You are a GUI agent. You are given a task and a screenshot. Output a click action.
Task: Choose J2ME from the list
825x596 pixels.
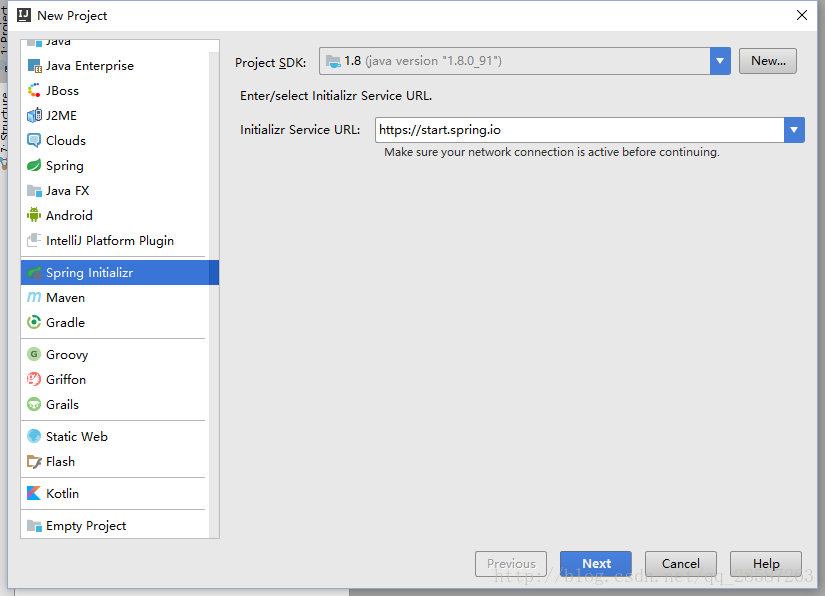click(115, 115)
